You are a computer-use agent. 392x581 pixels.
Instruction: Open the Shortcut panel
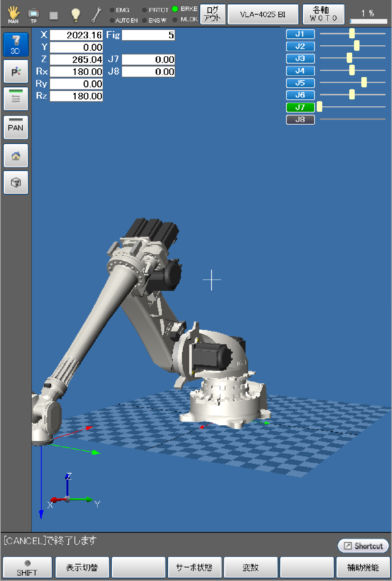(363, 546)
